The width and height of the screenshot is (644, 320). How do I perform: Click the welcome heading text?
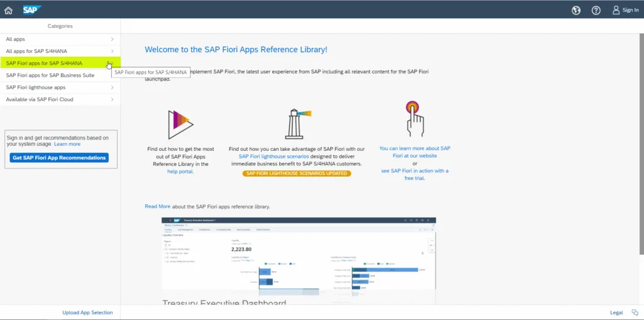click(236, 50)
